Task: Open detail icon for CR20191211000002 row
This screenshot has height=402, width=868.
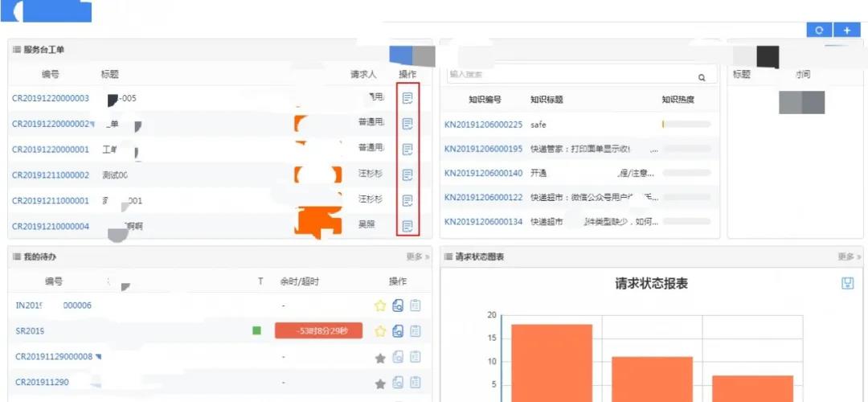Action: point(407,175)
